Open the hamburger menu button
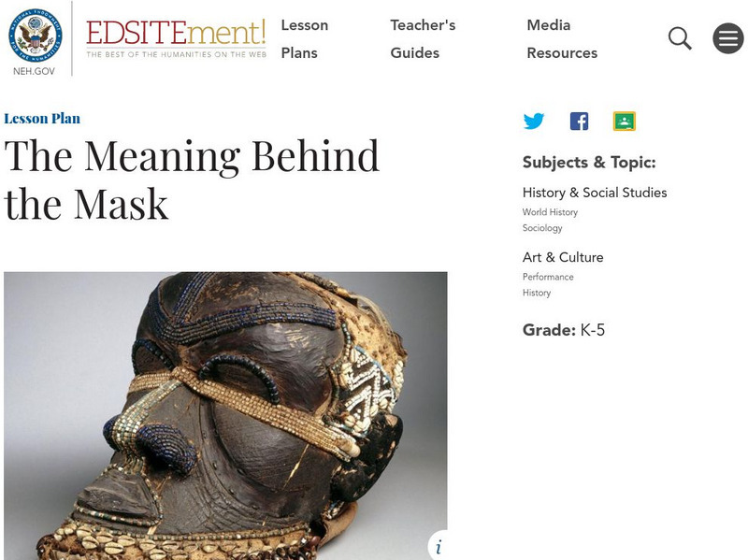748x560 pixels. [x=728, y=38]
